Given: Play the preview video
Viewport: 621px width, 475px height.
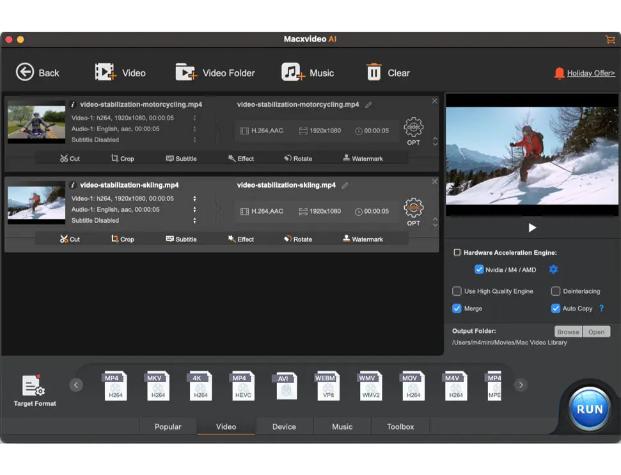Looking at the screenshot, I should (532, 227).
